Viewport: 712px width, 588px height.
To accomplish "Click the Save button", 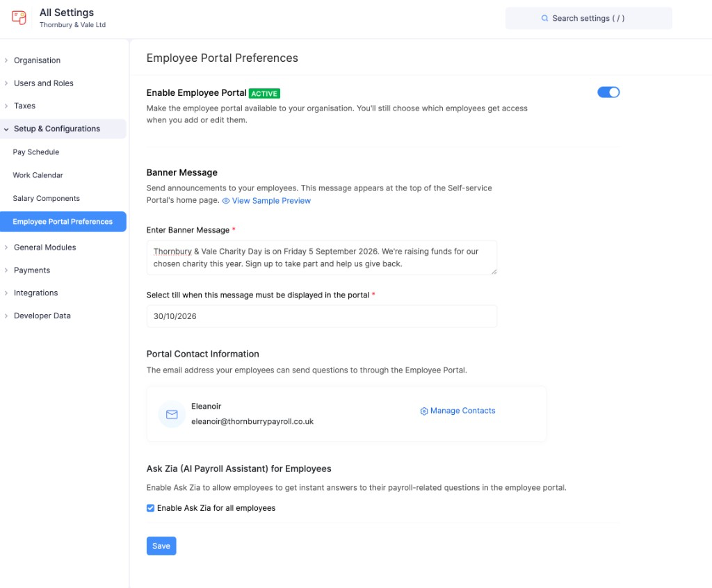I will tap(161, 546).
